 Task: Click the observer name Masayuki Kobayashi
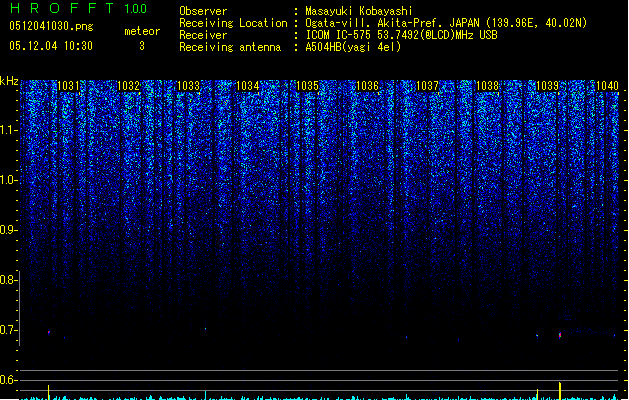pyautogui.click(x=359, y=11)
